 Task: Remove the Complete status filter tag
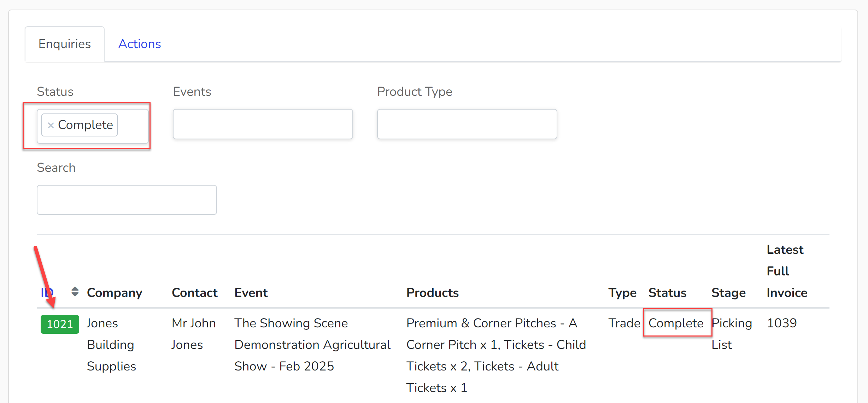tap(51, 125)
